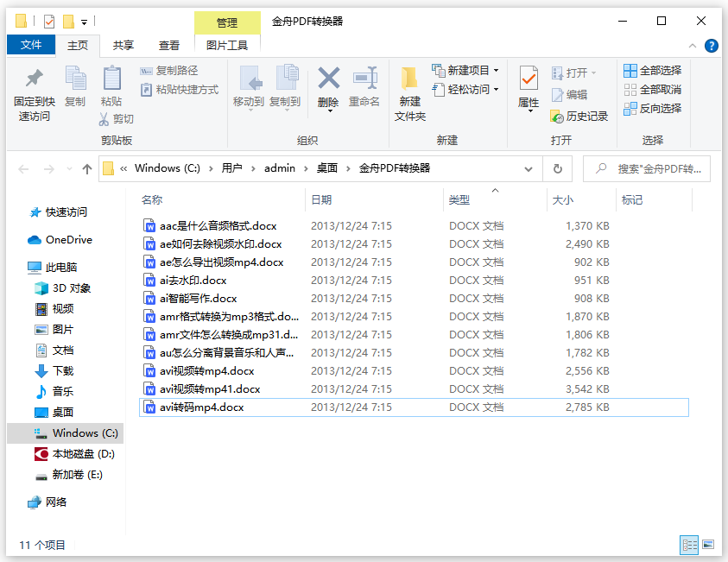Expand address bar history dropdown
The width and height of the screenshot is (728, 562).
tap(529, 169)
